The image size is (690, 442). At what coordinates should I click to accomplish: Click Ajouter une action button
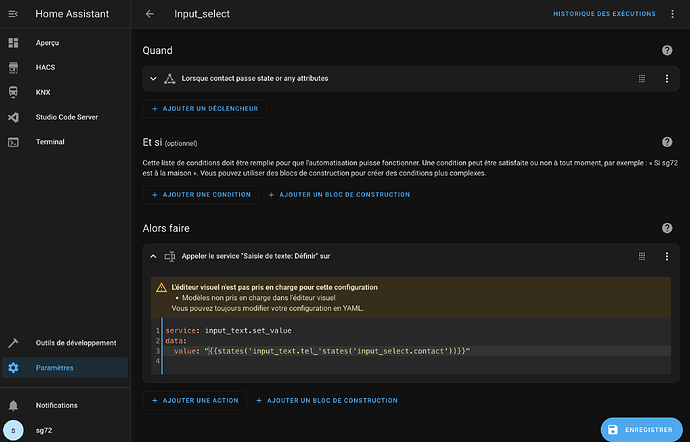(195, 401)
